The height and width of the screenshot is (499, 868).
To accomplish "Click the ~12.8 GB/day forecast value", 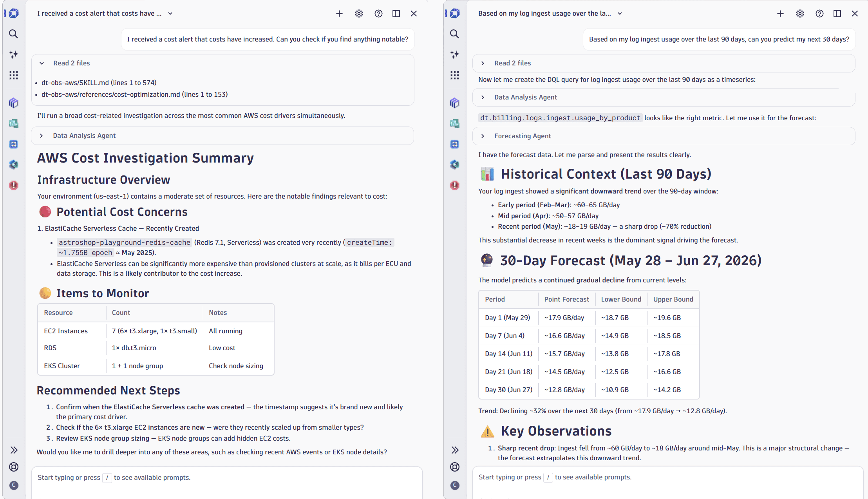I will click(564, 390).
